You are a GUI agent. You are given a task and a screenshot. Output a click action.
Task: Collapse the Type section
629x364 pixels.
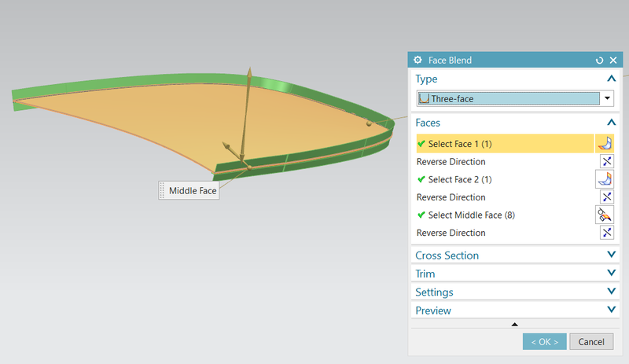point(612,79)
